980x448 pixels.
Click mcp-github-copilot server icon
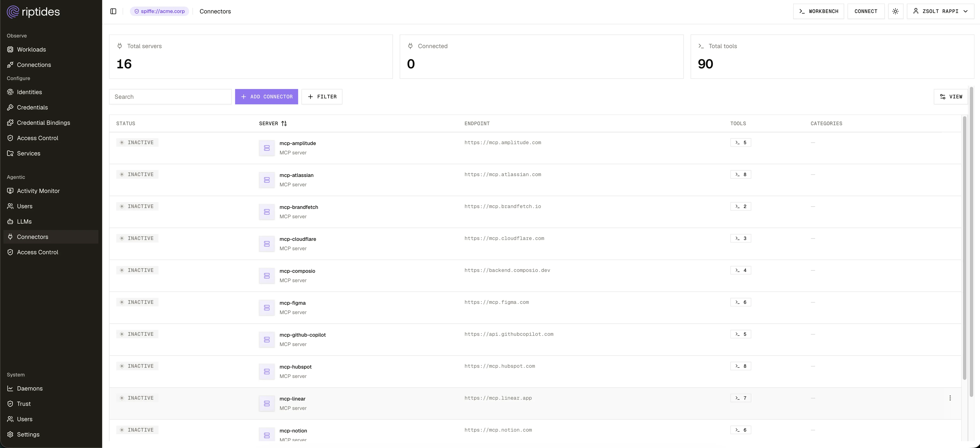[x=267, y=340]
